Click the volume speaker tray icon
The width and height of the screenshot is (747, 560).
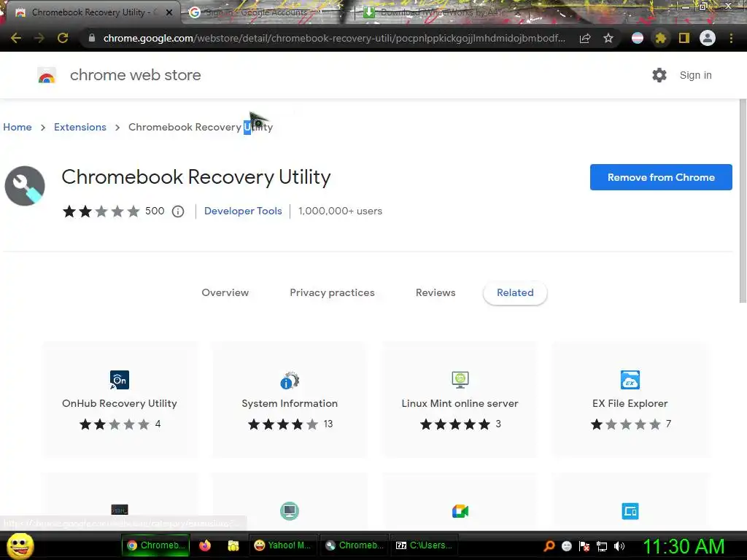(x=619, y=546)
